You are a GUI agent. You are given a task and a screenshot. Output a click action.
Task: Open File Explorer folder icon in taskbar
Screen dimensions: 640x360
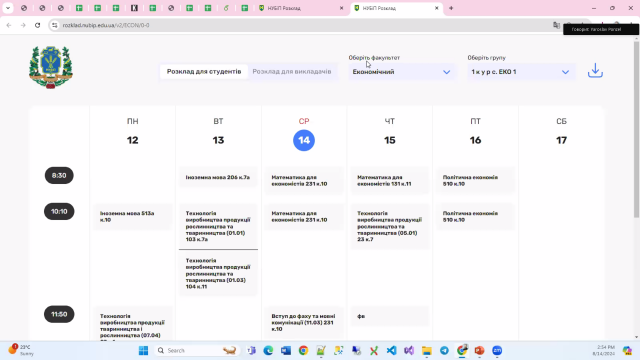pos(427,351)
